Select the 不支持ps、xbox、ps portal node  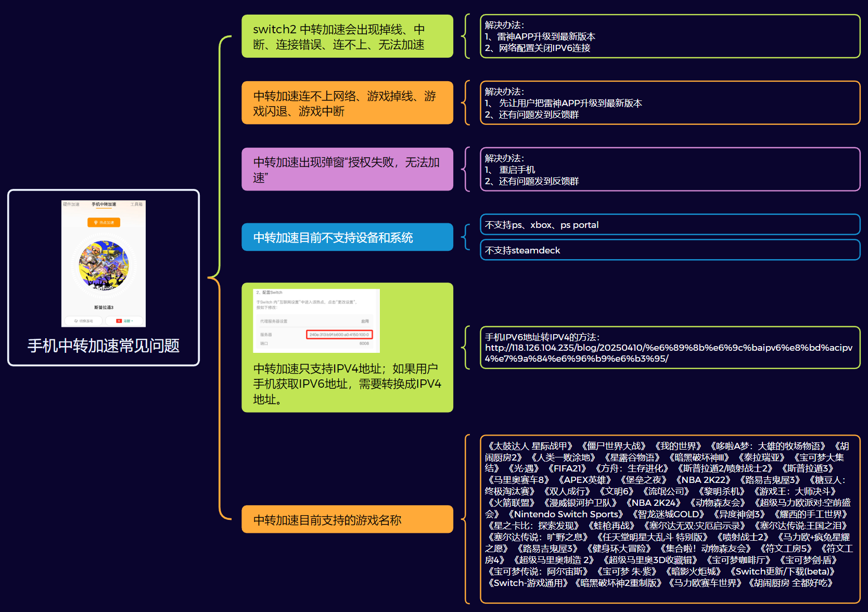click(x=670, y=225)
